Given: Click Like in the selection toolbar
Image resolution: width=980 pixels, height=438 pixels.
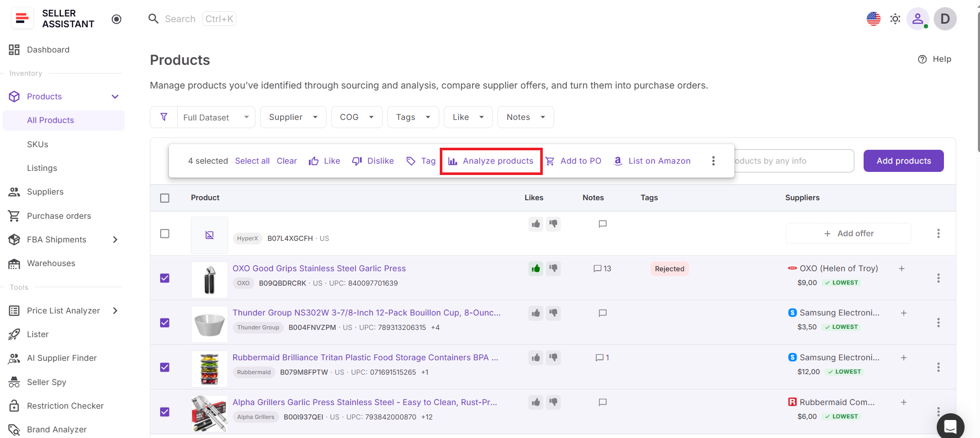Looking at the screenshot, I should [x=324, y=161].
